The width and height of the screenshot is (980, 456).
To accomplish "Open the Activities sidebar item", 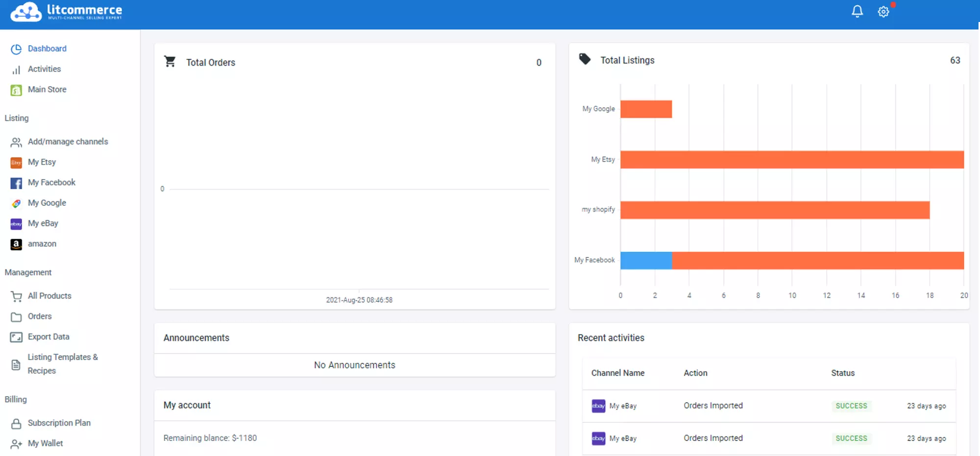I will [x=44, y=69].
